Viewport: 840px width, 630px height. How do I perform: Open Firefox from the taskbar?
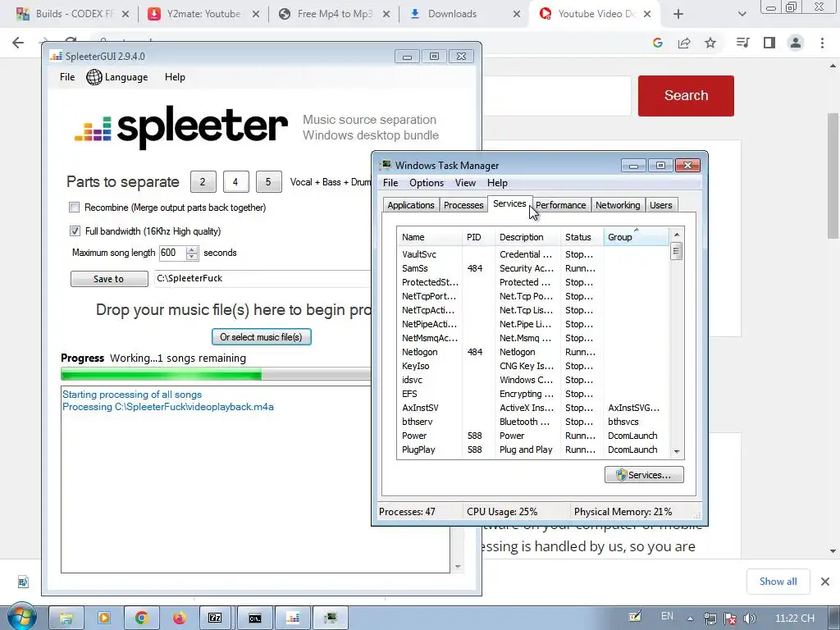[x=179, y=619]
